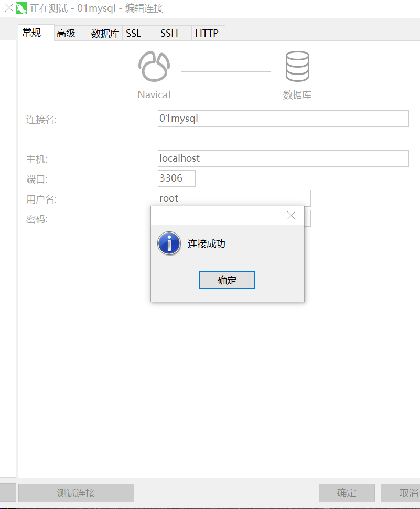Click the 数据库 caption under the cylinder
Image resolution: width=420 pixels, height=509 pixels.
[297, 95]
